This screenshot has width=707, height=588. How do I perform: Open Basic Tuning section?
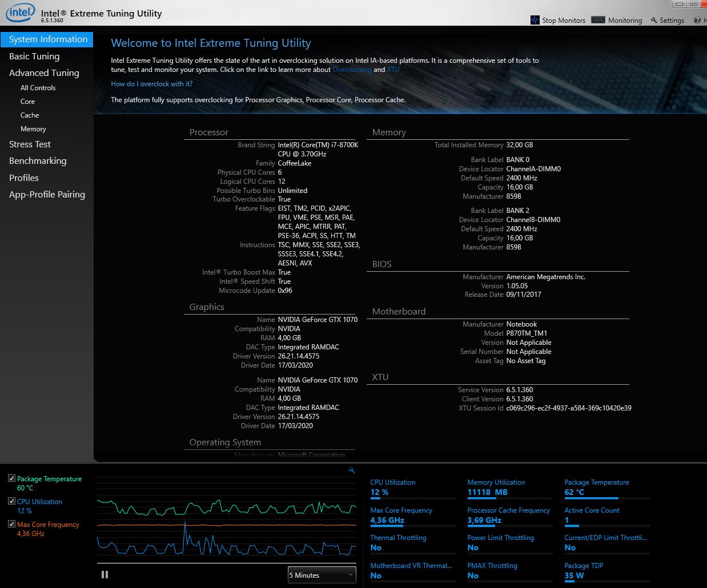(x=34, y=56)
